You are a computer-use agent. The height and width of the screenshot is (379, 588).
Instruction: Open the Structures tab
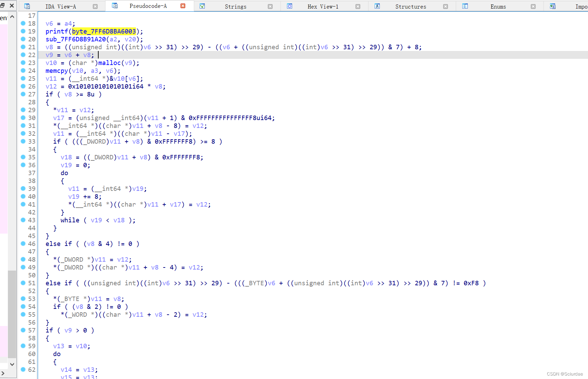pos(411,6)
